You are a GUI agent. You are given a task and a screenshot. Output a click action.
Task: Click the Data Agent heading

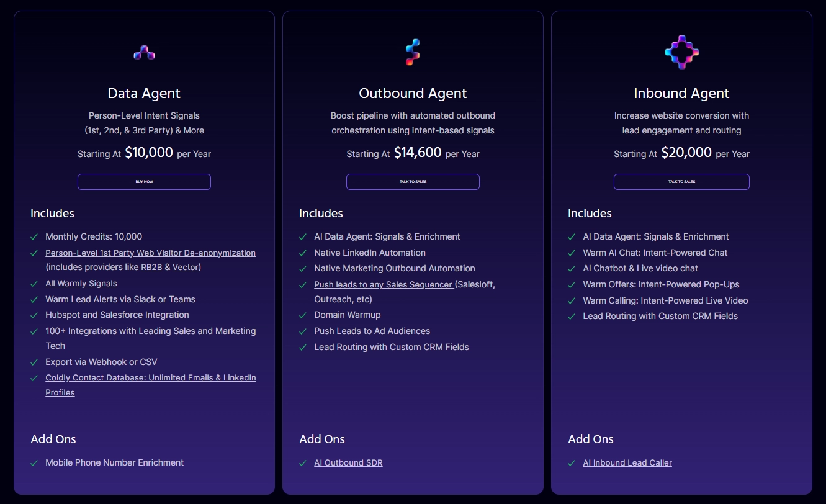point(144,93)
